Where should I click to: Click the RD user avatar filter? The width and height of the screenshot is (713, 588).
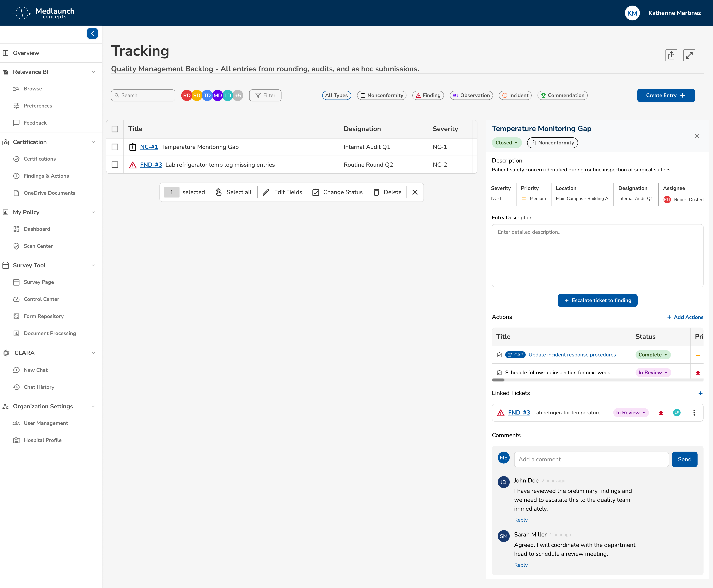coord(187,96)
